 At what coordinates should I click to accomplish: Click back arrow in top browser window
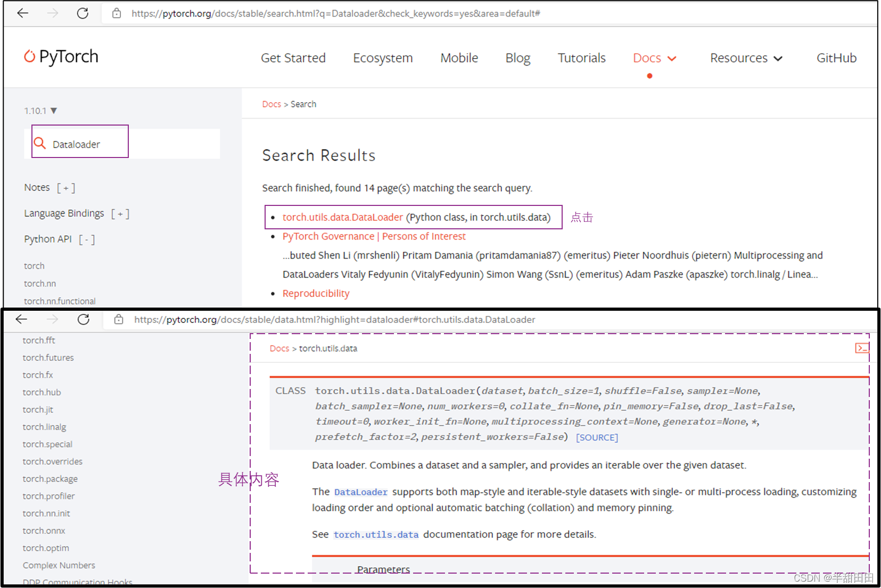[22, 13]
